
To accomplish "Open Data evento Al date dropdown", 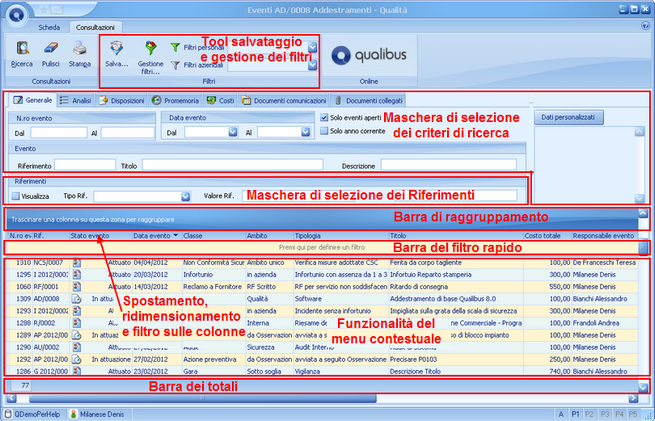I will [x=306, y=132].
